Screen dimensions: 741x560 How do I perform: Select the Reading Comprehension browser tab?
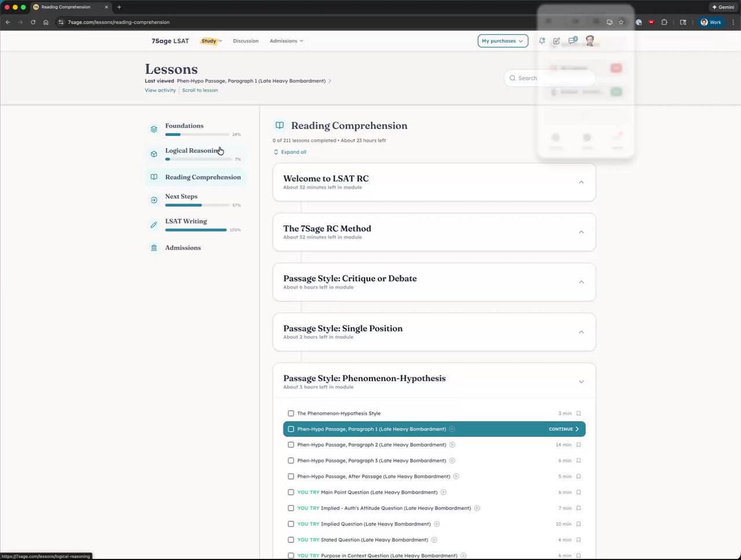click(71, 7)
